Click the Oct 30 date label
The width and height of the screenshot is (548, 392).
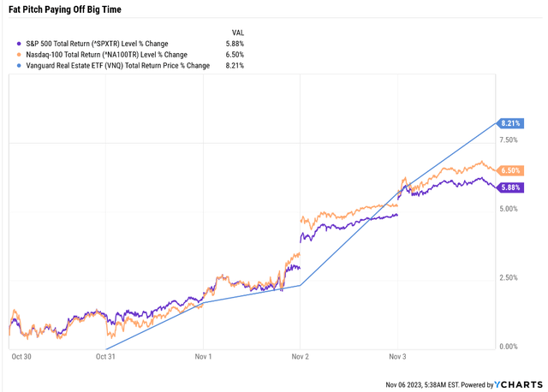click(x=21, y=355)
